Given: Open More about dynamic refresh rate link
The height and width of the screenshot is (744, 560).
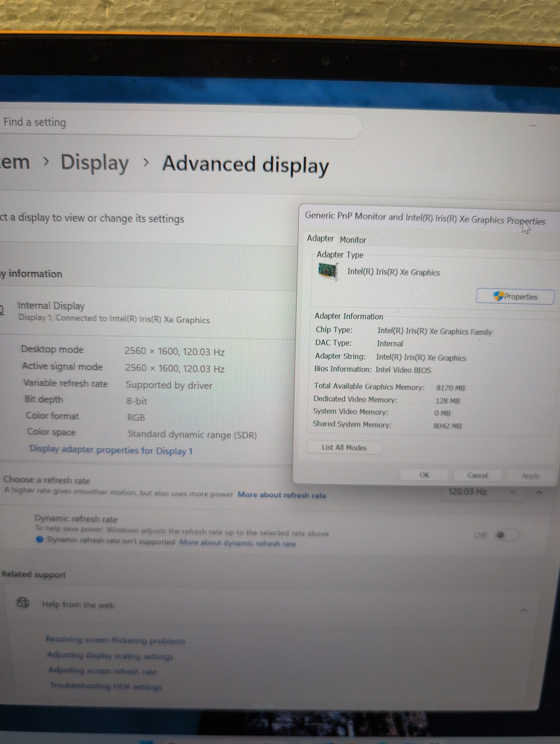Looking at the screenshot, I should click(x=238, y=543).
